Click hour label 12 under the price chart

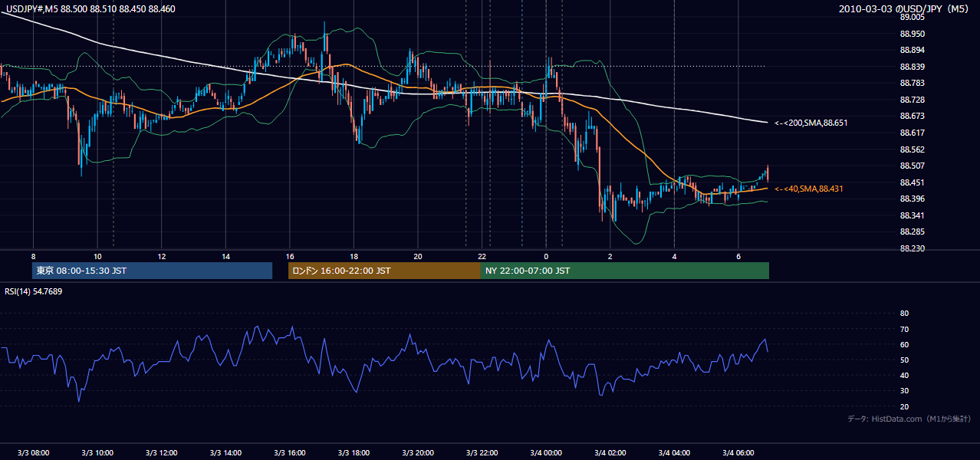click(162, 256)
